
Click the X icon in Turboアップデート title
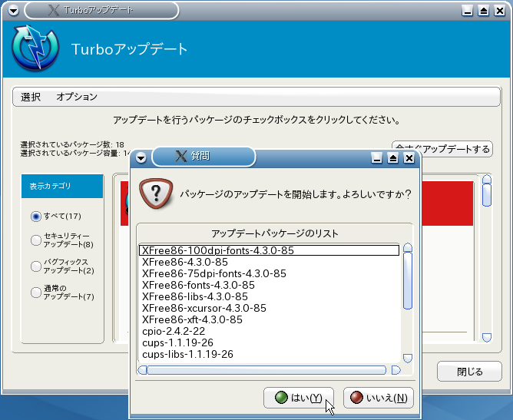click(x=54, y=10)
